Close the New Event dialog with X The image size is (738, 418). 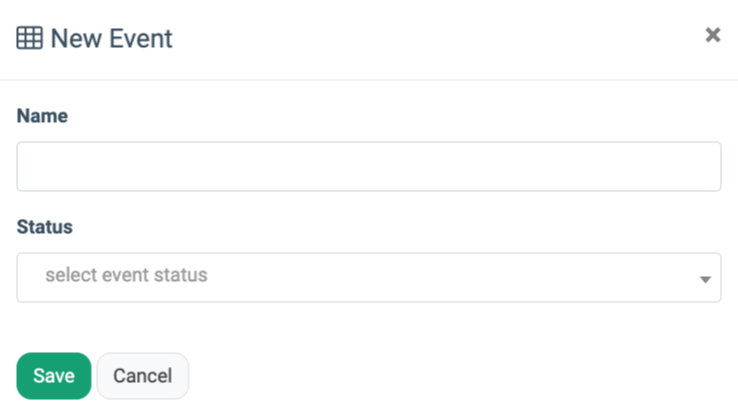(713, 35)
